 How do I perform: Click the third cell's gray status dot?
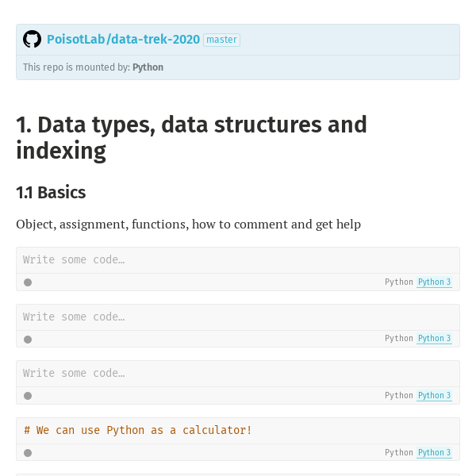[x=28, y=396]
